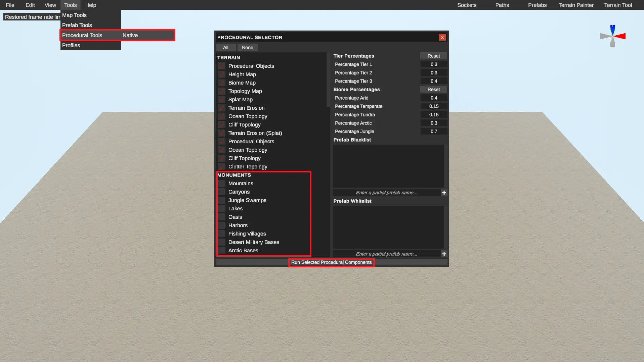
Task: Enable the Arctic Bases checkbox
Action: [222, 251]
